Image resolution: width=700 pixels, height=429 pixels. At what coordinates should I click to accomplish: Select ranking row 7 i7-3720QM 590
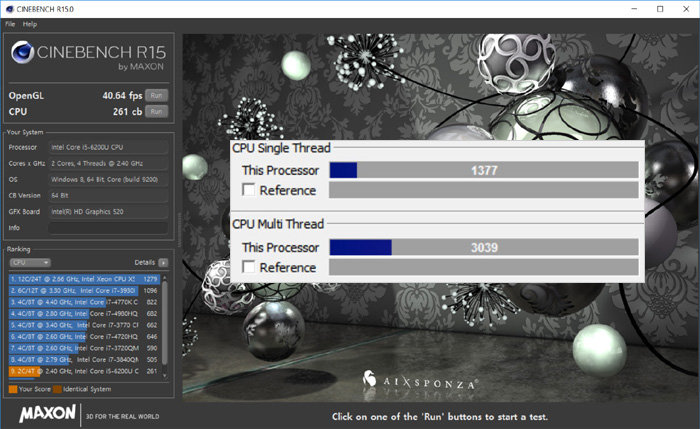point(84,348)
